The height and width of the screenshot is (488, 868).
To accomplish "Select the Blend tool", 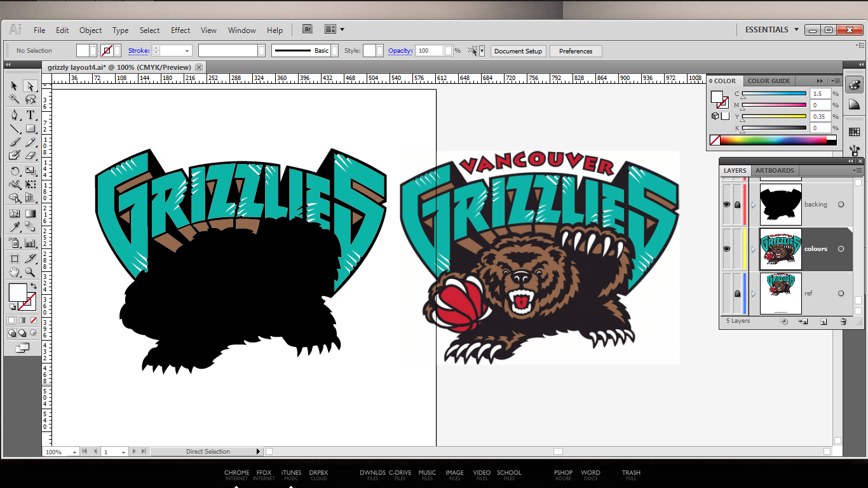I will 30,226.
